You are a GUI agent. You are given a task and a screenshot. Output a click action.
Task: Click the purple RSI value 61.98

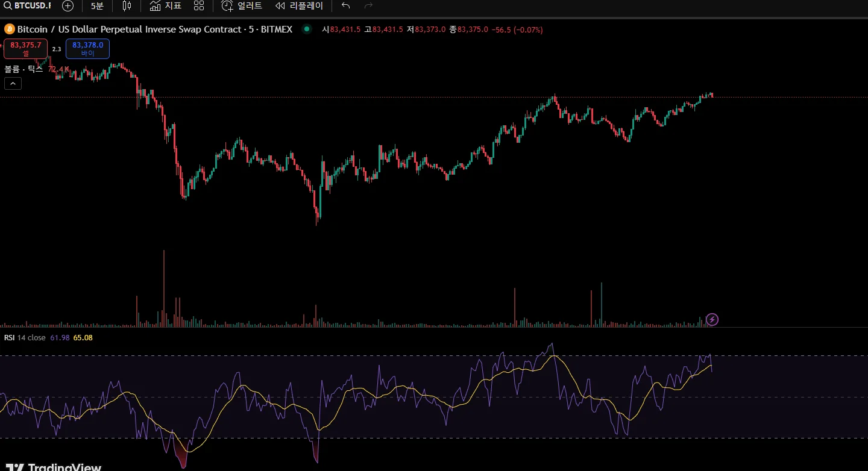[60, 338]
